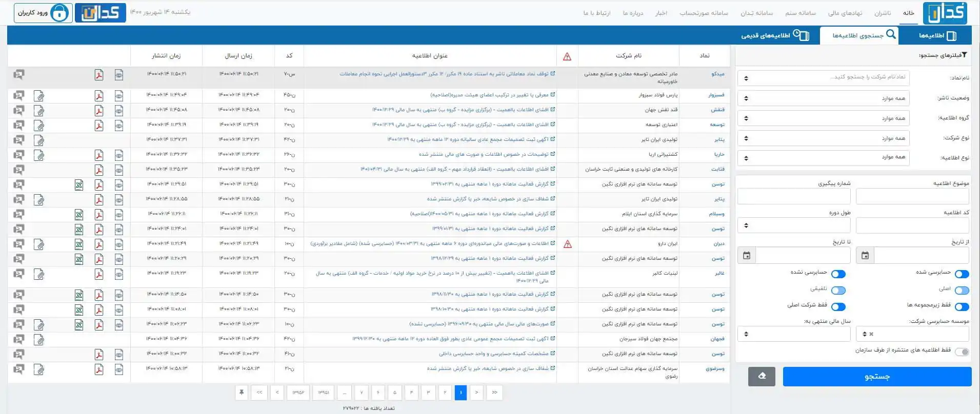Open view-document icon in the وسرضوی row
The image size is (980, 414).
119,369
